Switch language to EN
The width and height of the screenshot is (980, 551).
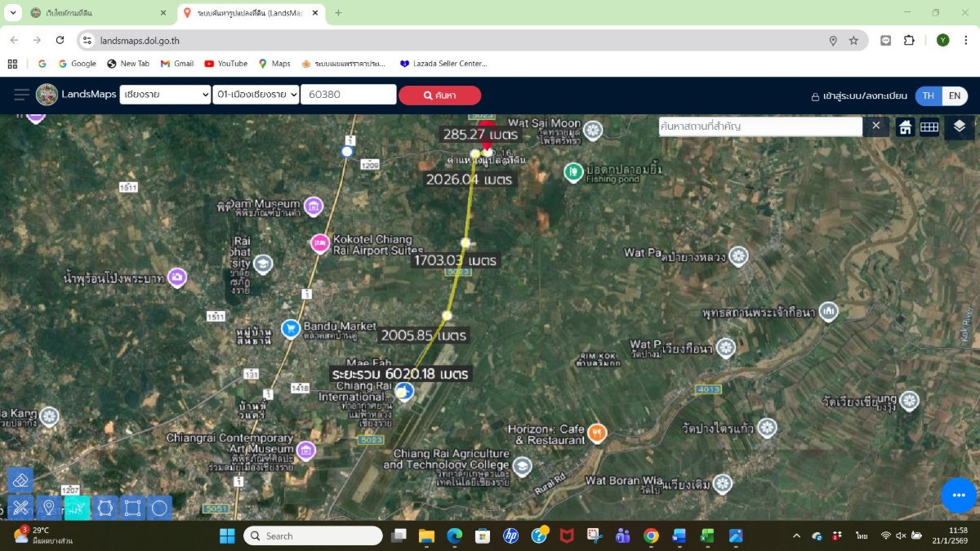955,96
